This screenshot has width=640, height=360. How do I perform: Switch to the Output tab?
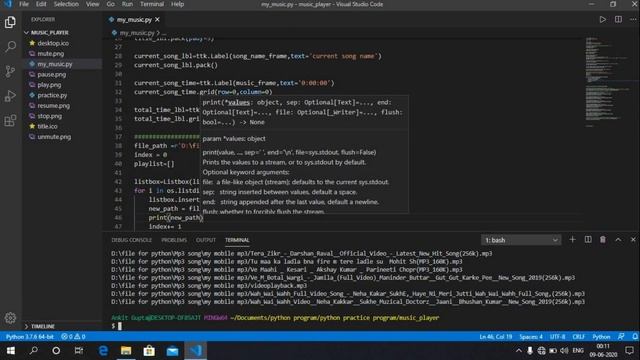point(206,240)
